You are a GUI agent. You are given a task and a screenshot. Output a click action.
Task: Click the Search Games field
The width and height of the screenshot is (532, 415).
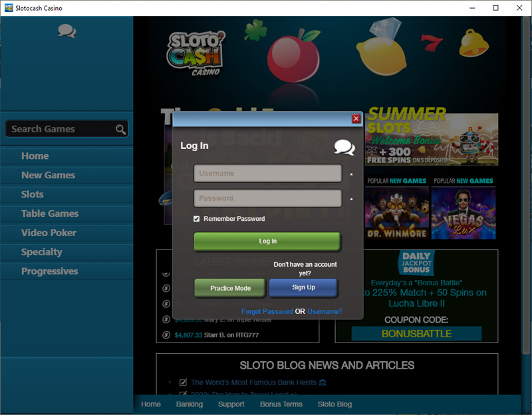67,129
